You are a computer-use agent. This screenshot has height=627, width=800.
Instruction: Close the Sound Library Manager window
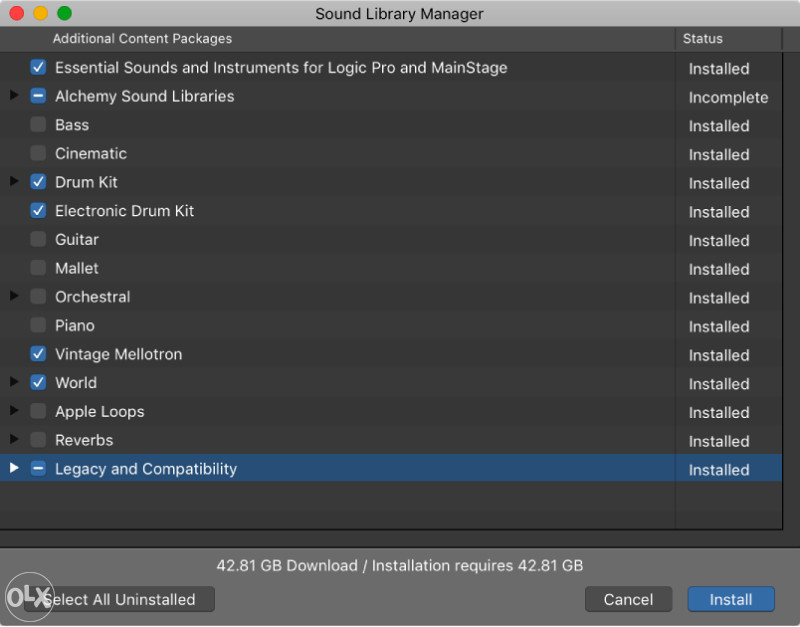coord(17,13)
